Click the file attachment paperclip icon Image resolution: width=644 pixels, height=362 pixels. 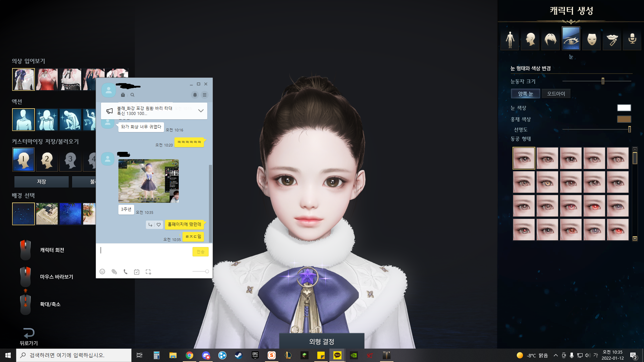pos(114,272)
